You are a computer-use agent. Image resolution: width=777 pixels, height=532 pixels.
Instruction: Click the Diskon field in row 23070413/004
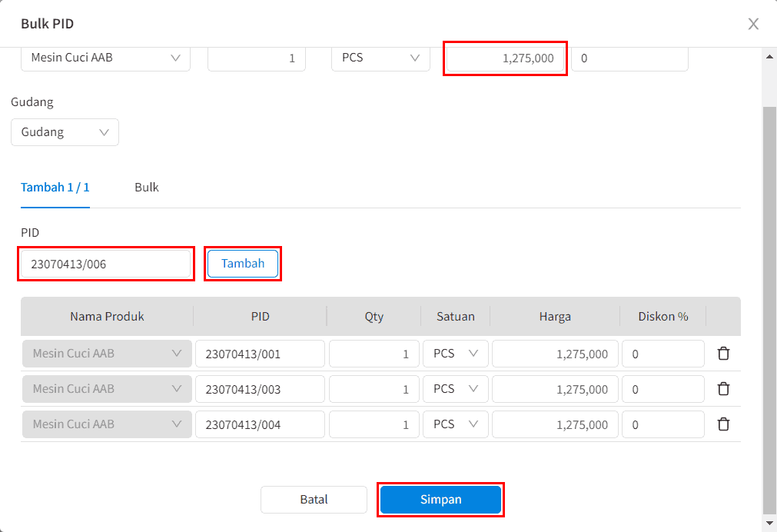click(663, 424)
